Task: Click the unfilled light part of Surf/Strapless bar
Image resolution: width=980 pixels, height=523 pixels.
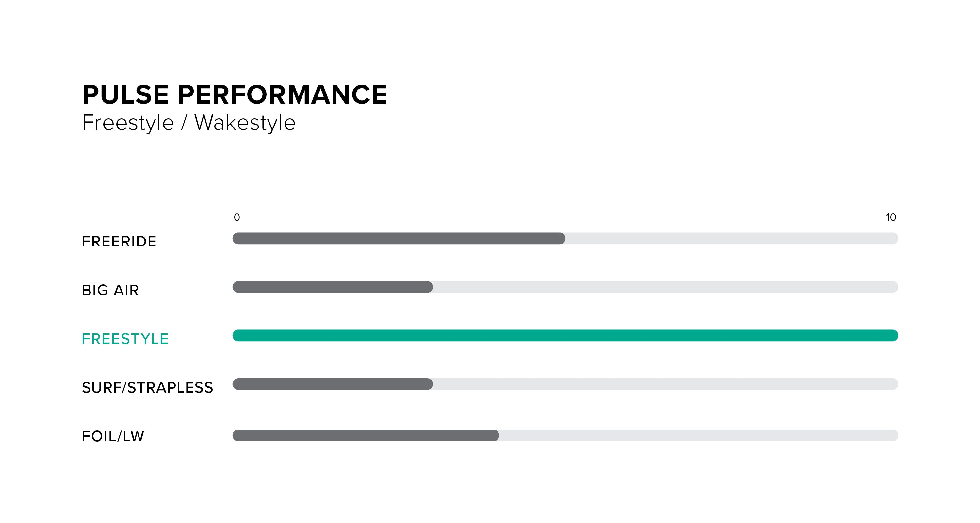Action: 665,384
